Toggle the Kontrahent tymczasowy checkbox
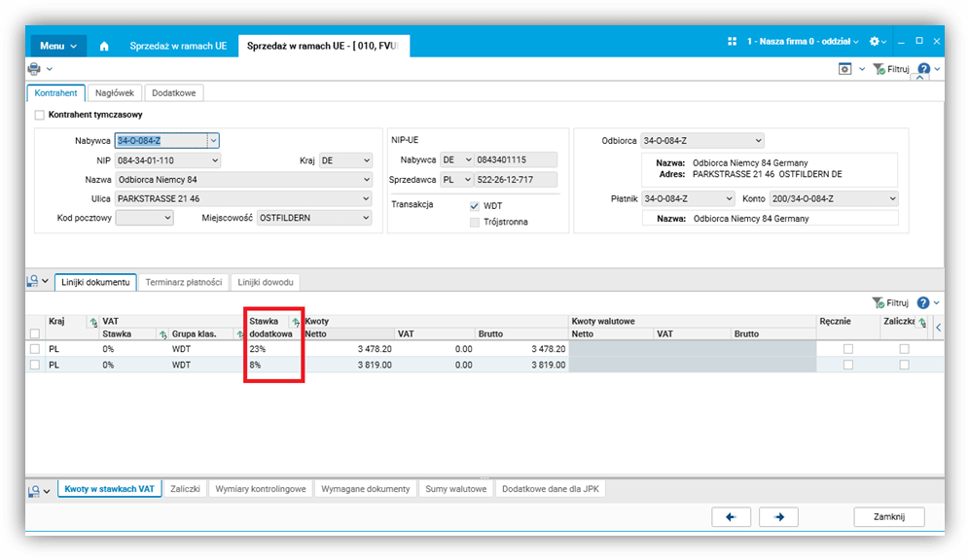 [40, 115]
